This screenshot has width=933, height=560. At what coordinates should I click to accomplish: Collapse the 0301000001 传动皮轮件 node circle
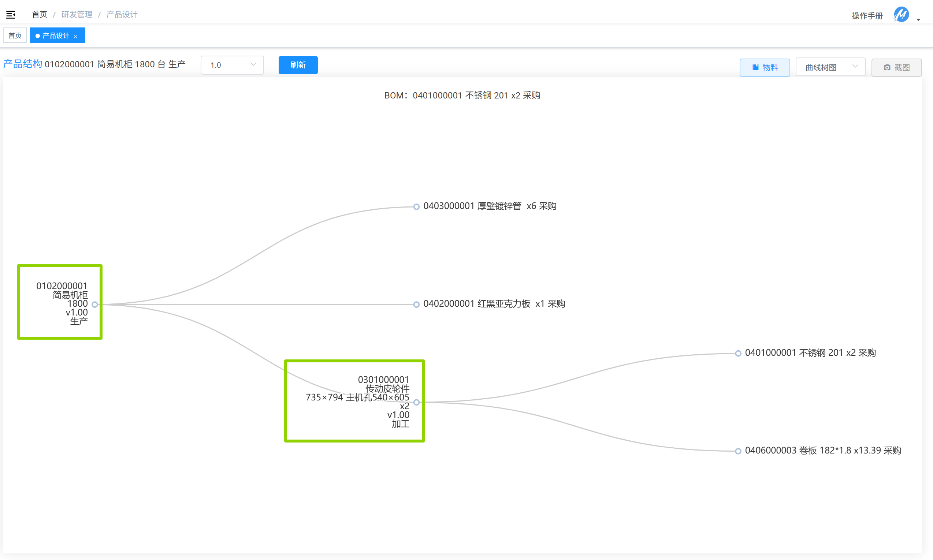[416, 402]
